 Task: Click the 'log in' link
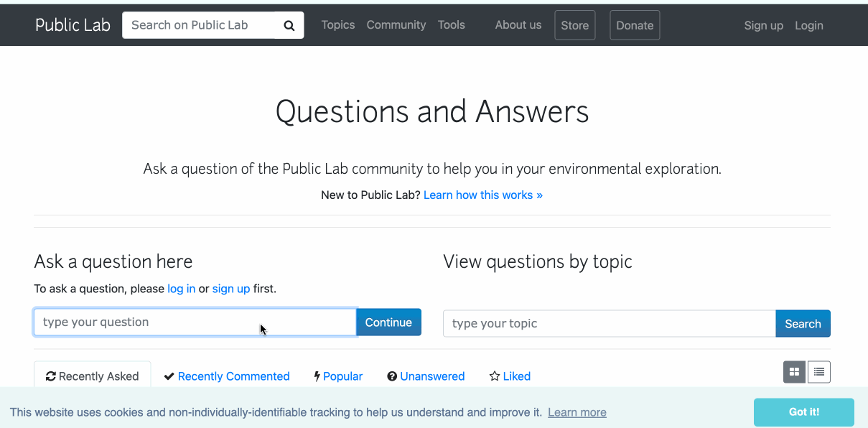click(181, 288)
